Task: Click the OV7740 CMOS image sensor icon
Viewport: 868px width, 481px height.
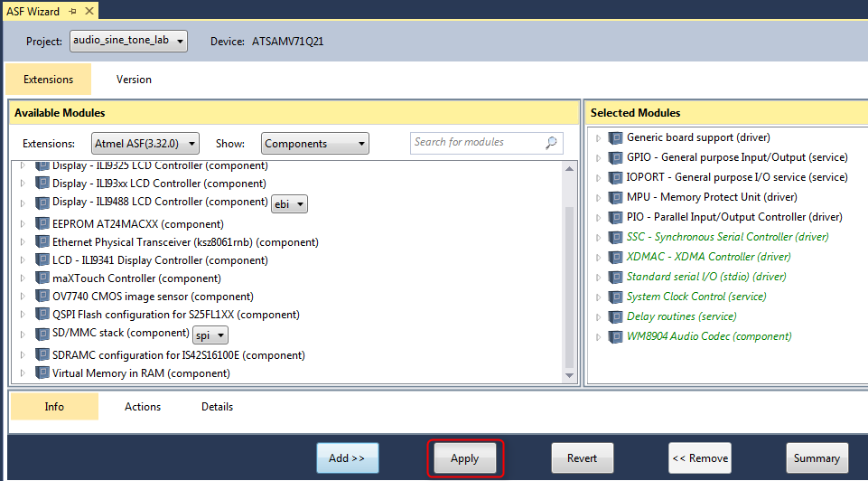Action: pos(42,297)
